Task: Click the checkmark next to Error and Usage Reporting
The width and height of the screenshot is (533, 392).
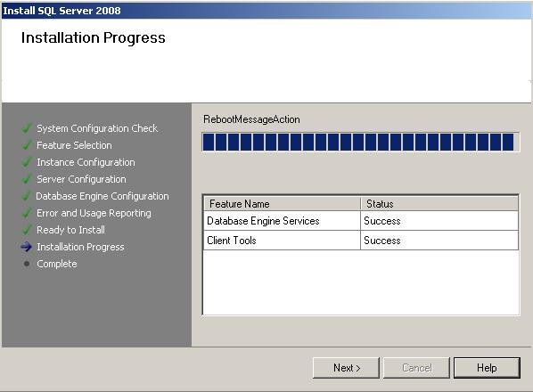Action: pos(27,213)
